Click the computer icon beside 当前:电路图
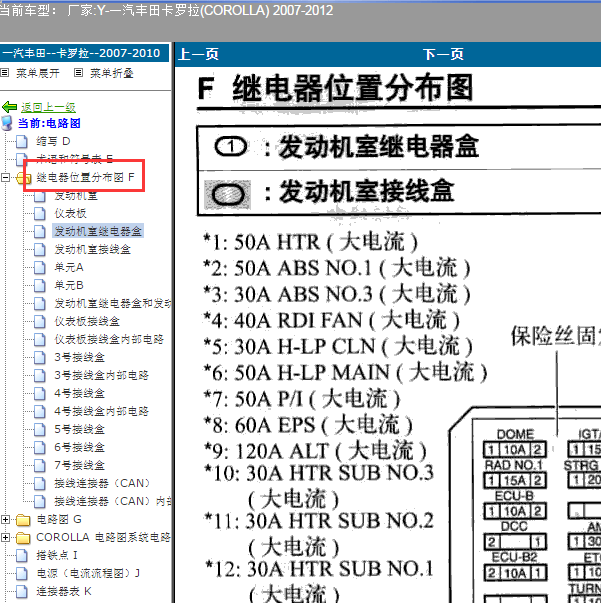 click(7, 123)
